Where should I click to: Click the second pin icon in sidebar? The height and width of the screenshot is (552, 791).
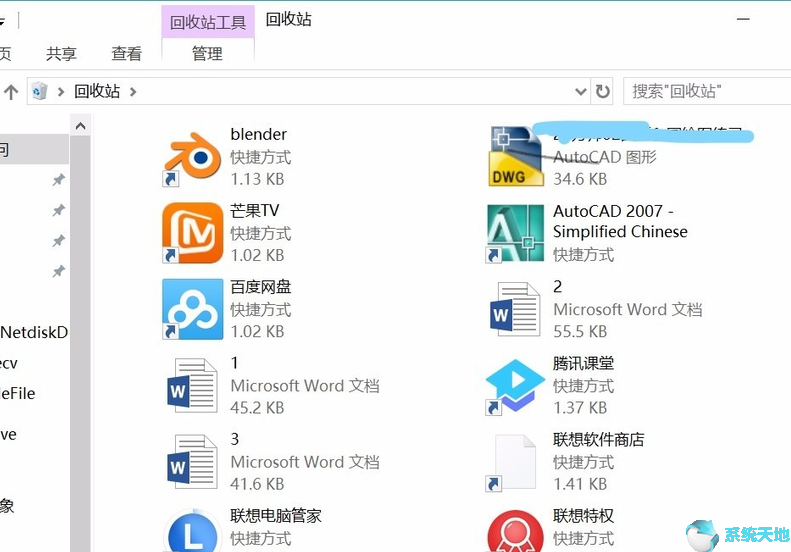59,210
